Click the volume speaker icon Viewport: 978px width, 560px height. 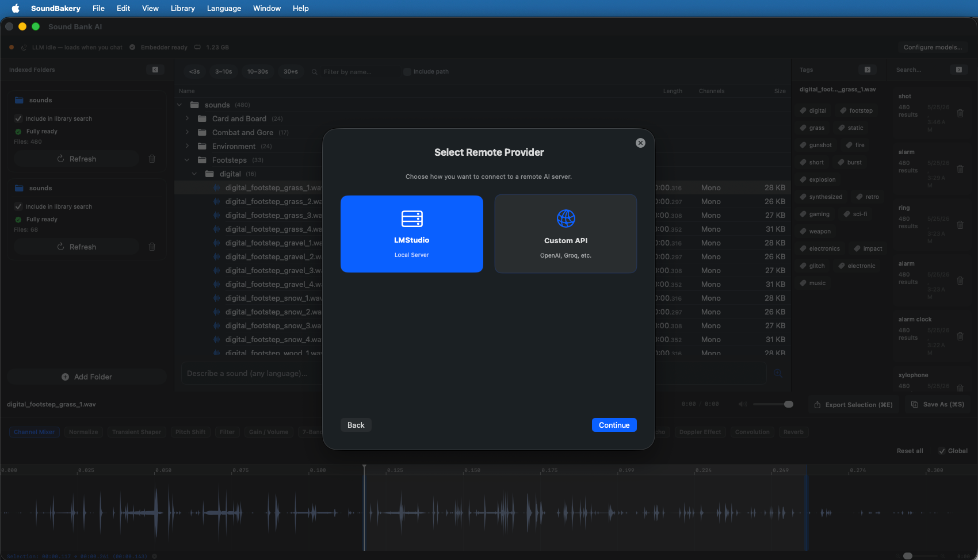[743, 404]
